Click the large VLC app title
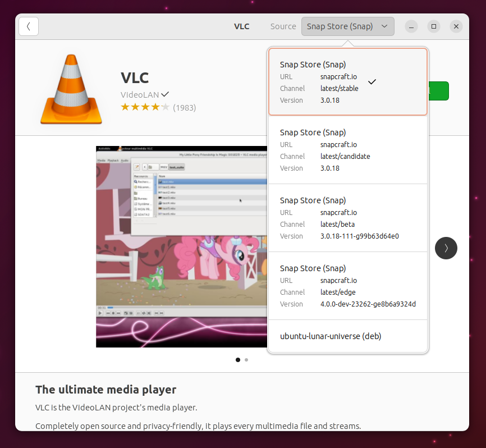Screen dimensions: 486x448 (x=135, y=78)
